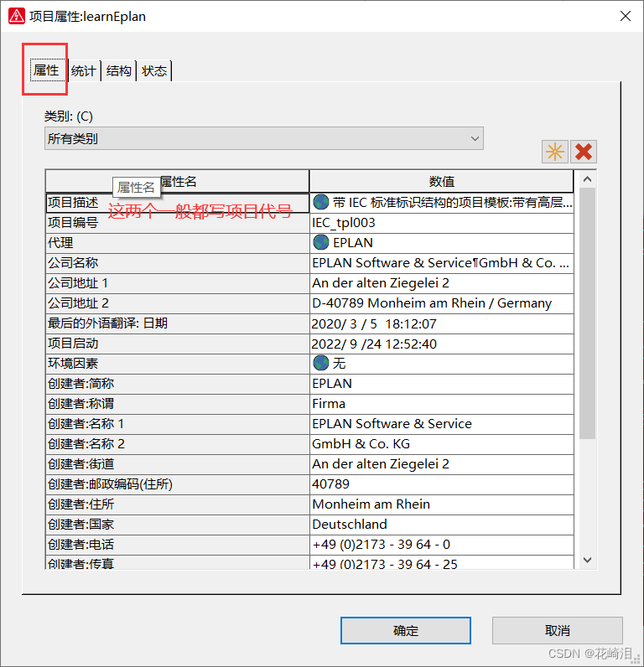
Task: Select the 环境因素 property name cell
Action: (177, 364)
